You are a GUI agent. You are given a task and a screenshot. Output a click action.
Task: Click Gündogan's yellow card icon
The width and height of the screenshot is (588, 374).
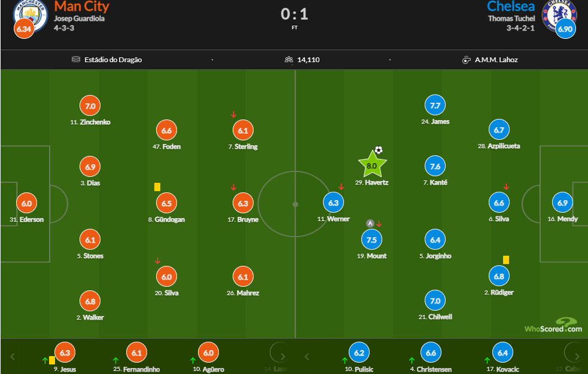(x=157, y=187)
